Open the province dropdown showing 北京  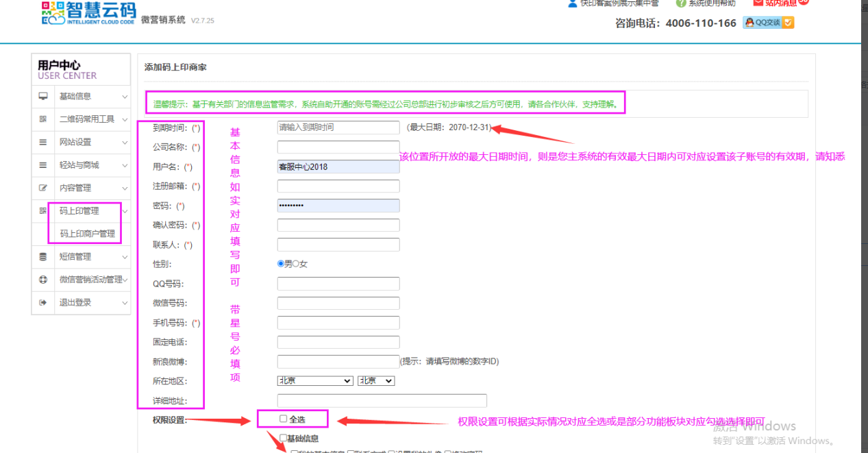pyautogui.click(x=314, y=381)
